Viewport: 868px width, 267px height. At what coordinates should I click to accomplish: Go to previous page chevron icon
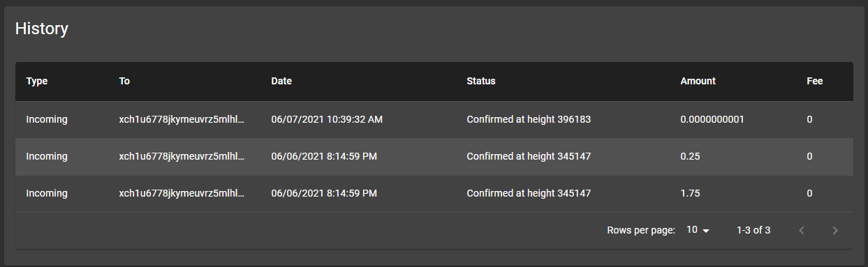pyautogui.click(x=802, y=230)
